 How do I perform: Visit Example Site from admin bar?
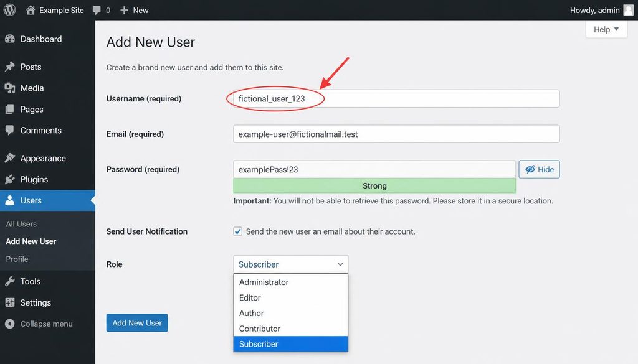tap(62, 10)
